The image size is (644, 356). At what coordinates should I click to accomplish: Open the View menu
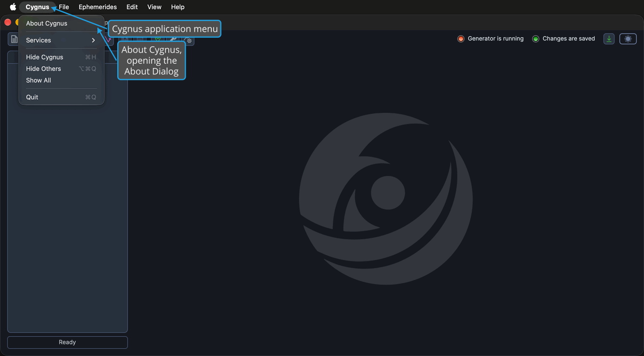click(154, 7)
